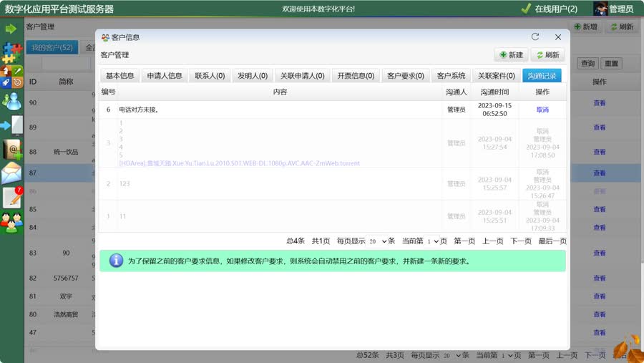
Task: Open the mail envelope icon in the sidebar
Action: coord(11,173)
